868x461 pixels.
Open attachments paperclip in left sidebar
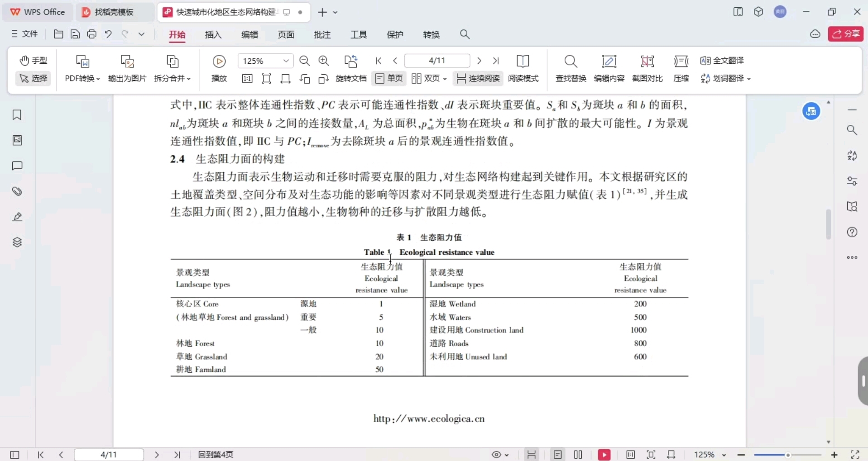(x=17, y=191)
